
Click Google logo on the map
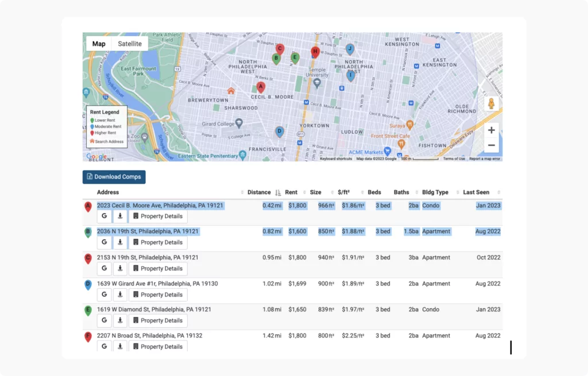click(96, 157)
